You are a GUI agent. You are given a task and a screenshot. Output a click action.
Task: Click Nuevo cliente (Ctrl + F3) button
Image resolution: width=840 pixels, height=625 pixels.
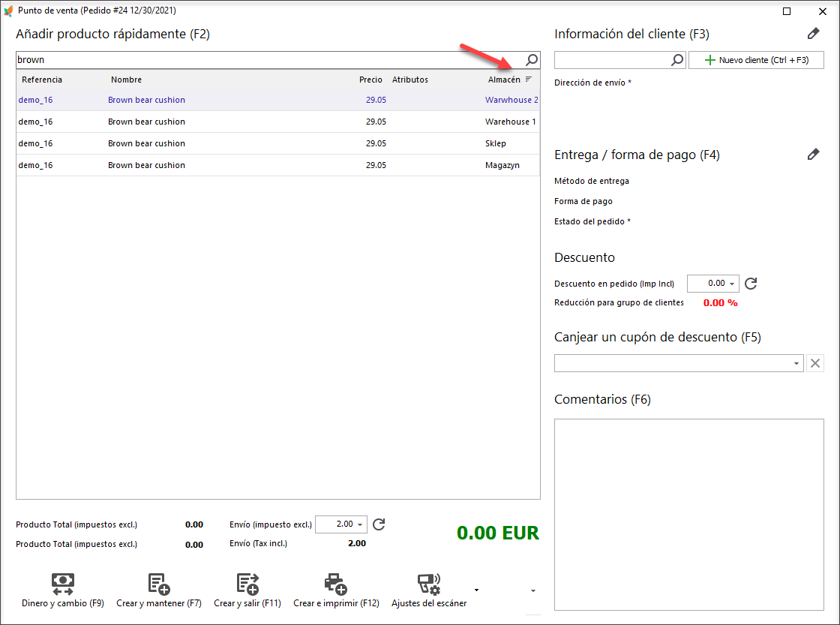756,60
